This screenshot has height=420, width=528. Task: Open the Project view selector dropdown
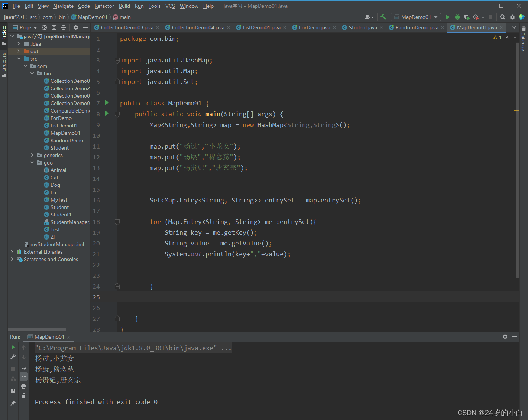point(25,27)
